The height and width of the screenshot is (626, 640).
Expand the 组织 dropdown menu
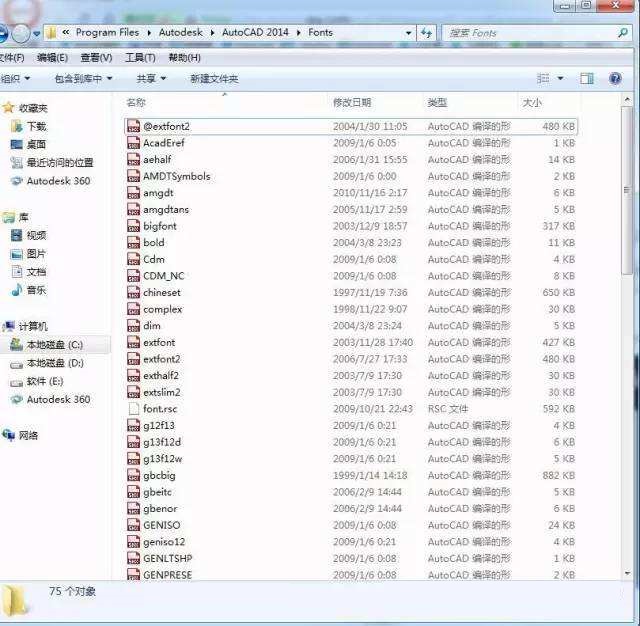(x=15, y=78)
